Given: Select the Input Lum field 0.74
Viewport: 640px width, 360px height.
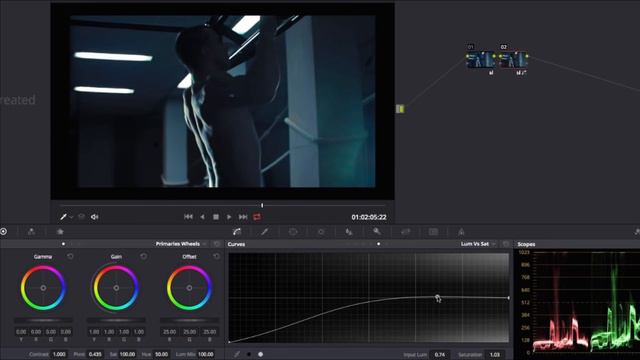Looking at the screenshot, I should pyautogui.click(x=440, y=355).
